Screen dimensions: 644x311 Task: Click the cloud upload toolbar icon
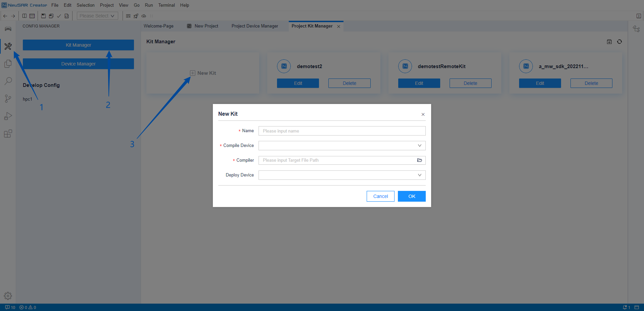point(144,16)
